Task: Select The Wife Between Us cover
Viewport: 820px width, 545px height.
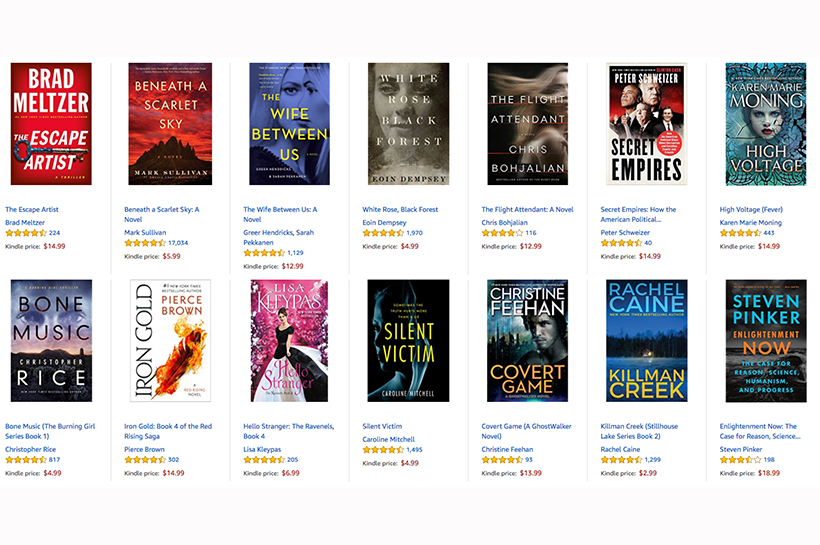Action: tap(289, 124)
